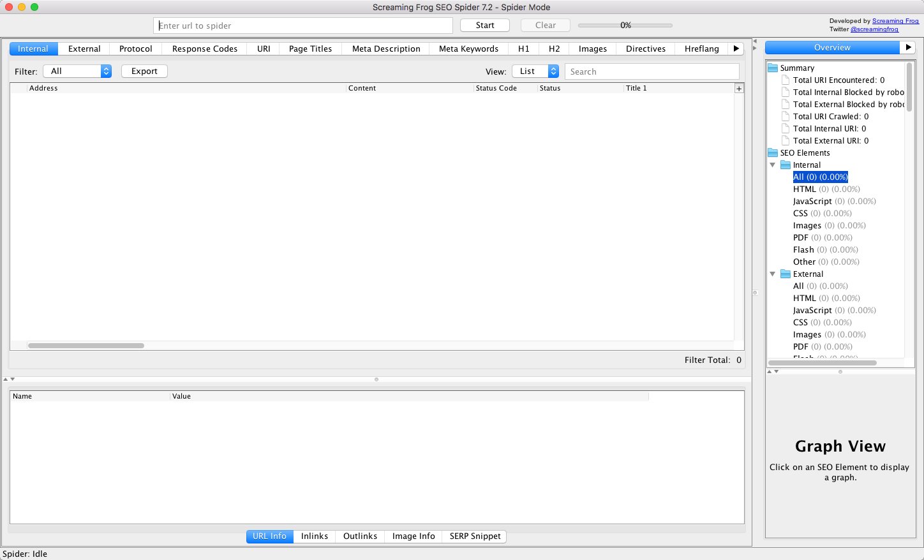924x560 pixels.
Task: Click the plus icon to add columns
Action: click(x=739, y=89)
